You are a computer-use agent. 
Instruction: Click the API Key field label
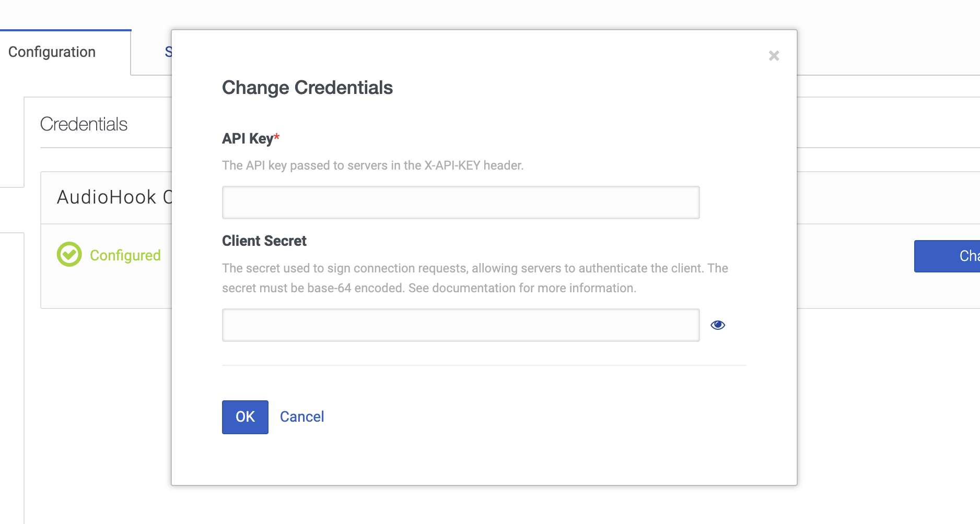click(247, 139)
